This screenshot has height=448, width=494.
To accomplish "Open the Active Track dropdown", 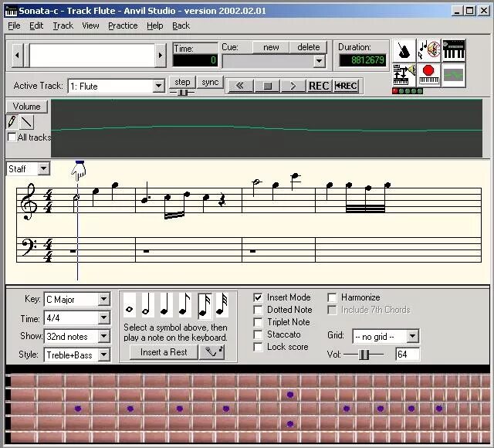I will pos(158,86).
